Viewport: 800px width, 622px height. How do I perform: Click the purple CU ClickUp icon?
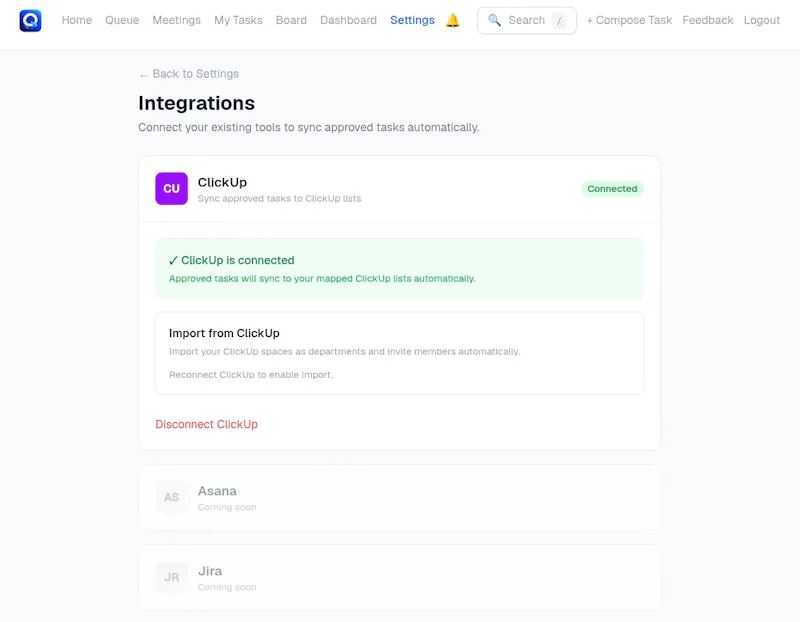tap(171, 189)
